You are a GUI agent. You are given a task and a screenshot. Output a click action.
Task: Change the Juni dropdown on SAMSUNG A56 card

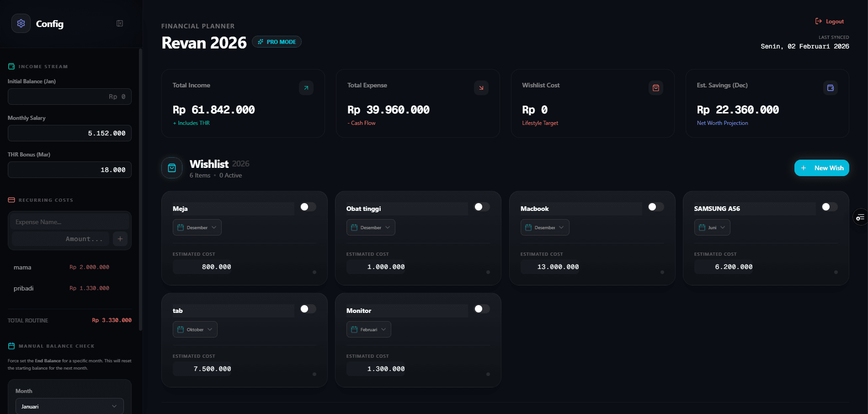(x=712, y=227)
